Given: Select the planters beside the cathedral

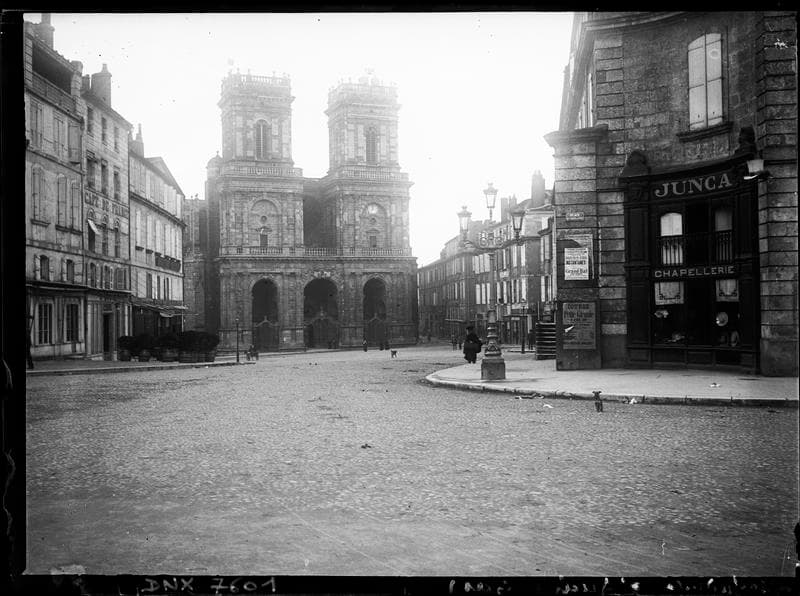Looking at the screenshot, I should (168, 346).
